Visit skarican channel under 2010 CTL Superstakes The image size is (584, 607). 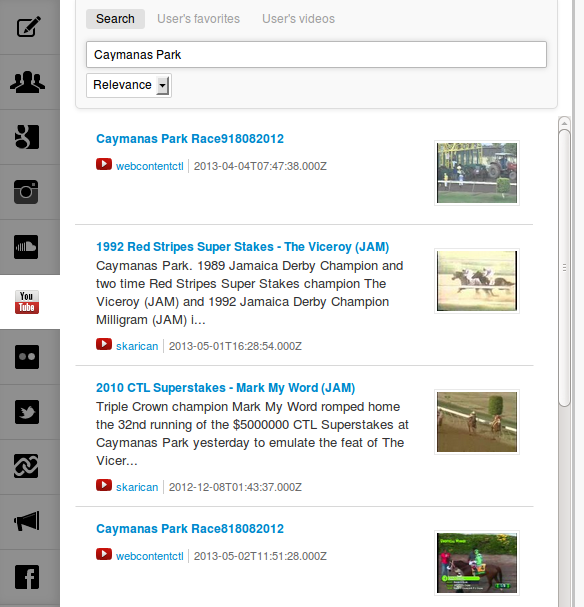[137, 487]
